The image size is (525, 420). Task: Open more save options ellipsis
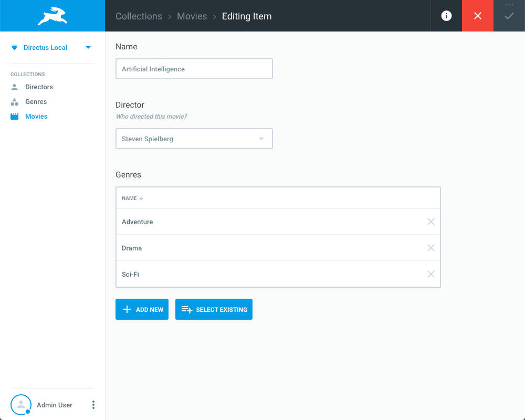coord(509,5)
